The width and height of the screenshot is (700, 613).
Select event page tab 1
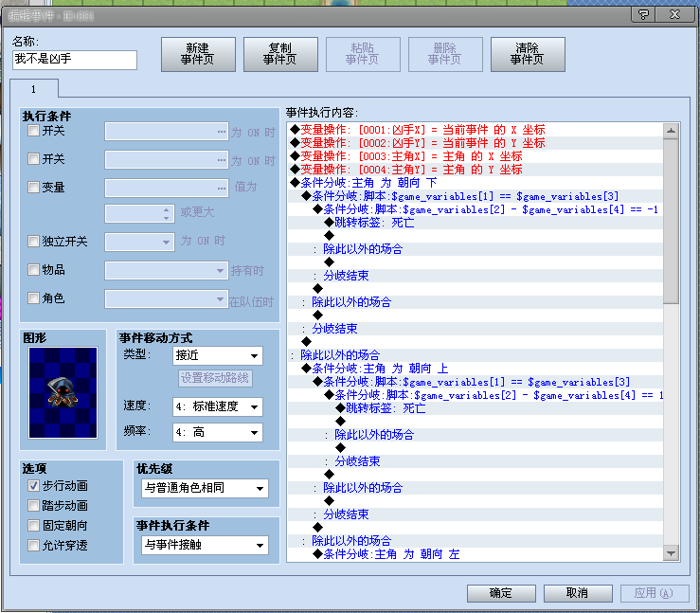coord(34,89)
